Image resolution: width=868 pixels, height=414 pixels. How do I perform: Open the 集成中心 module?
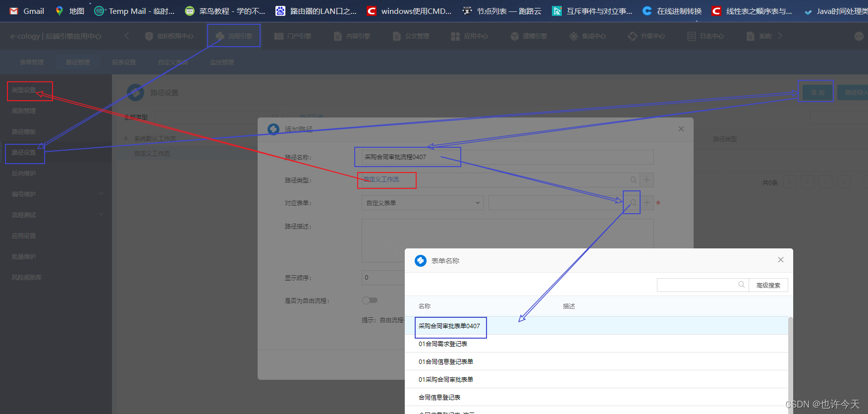tap(588, 36)
